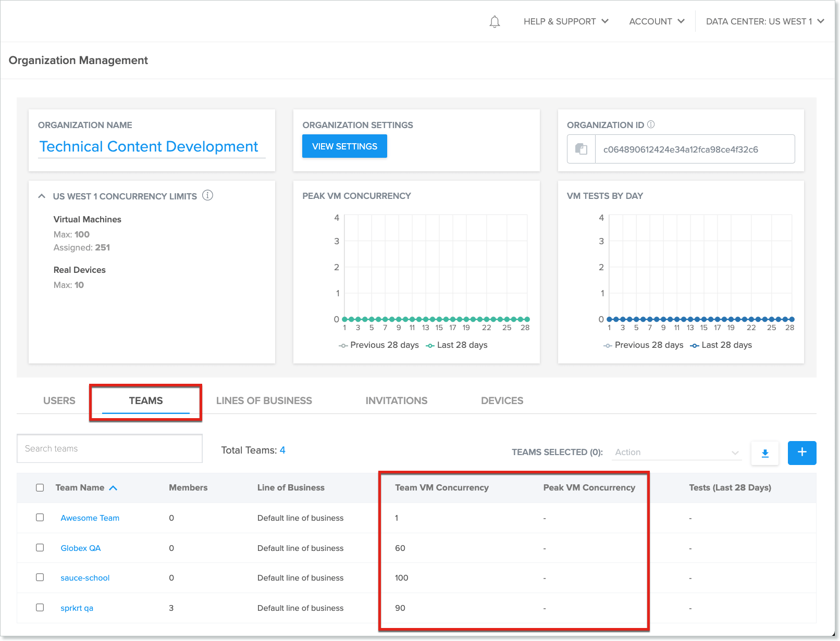
Task: Open the Help & Support dropdown
Action: pyautogui.click(x=565, y=21)
